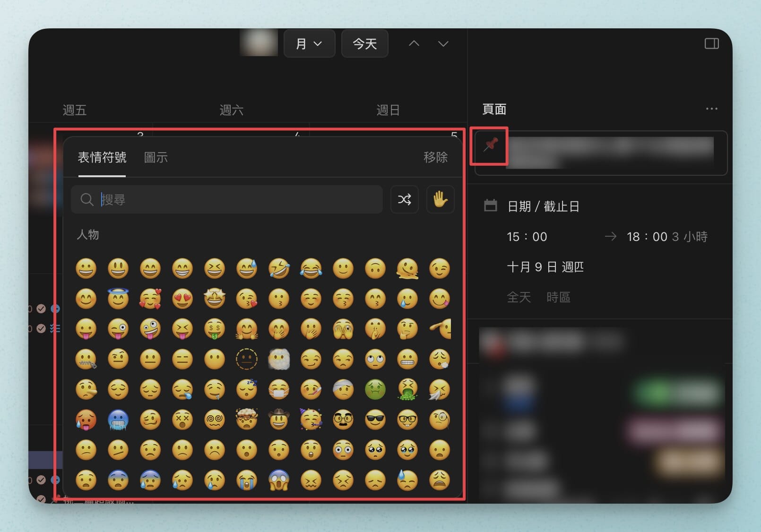Go to next month with down chevron
Viewport: 761px width, 532px height.
pyautogui.click(x=443, y=43)
